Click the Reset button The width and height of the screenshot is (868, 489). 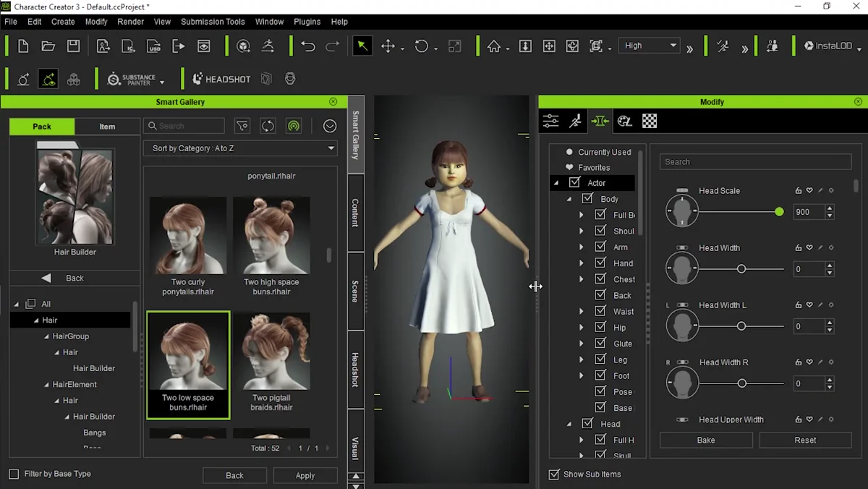805,440
